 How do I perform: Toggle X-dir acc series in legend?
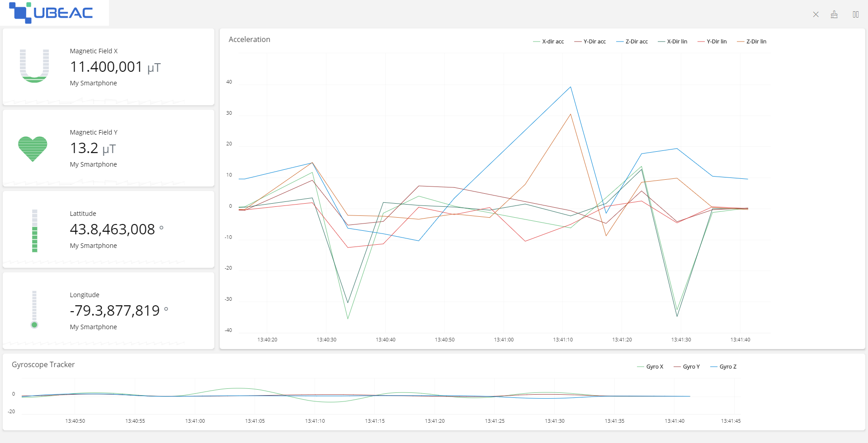[x=548, y=42]
